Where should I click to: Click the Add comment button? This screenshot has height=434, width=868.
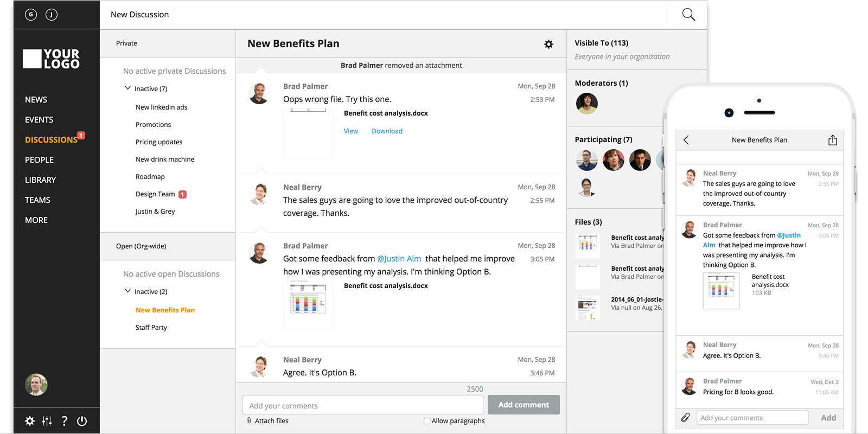click(x=524, y=405)
